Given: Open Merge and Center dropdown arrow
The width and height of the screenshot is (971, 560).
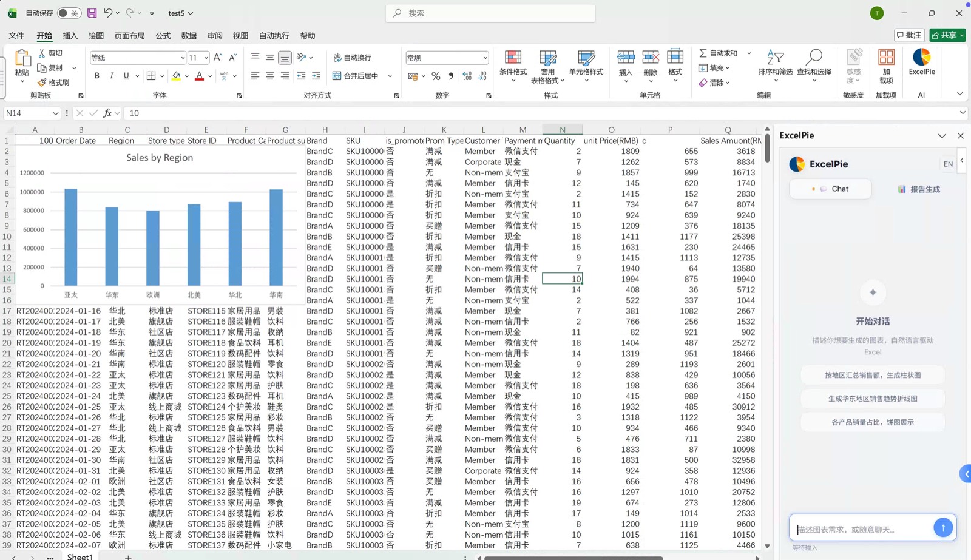Looking at the screenshot, I should click(390, 76).
